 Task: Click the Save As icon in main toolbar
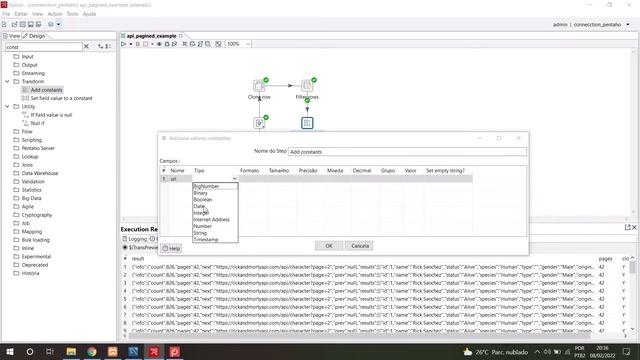coord(38,24)
